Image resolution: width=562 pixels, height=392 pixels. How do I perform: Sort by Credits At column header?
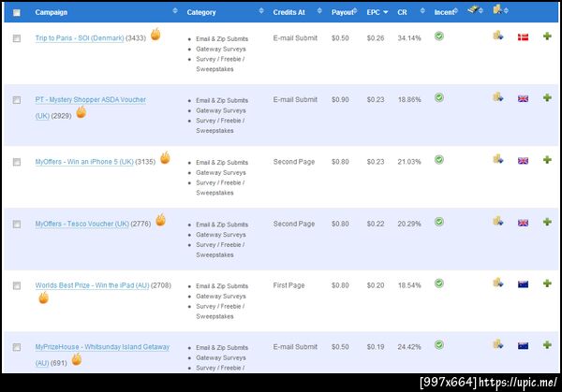pyautogui.click(x=288, y=12)
